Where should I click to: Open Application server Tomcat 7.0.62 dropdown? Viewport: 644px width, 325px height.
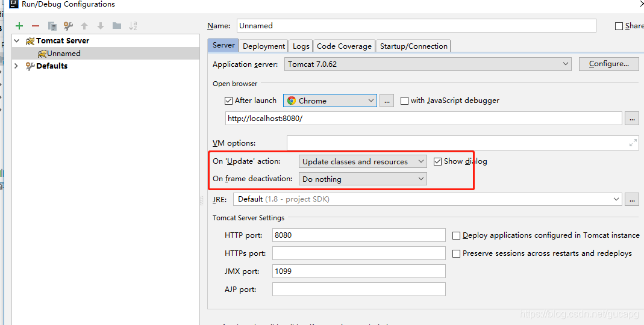click(x=428, y=64)
